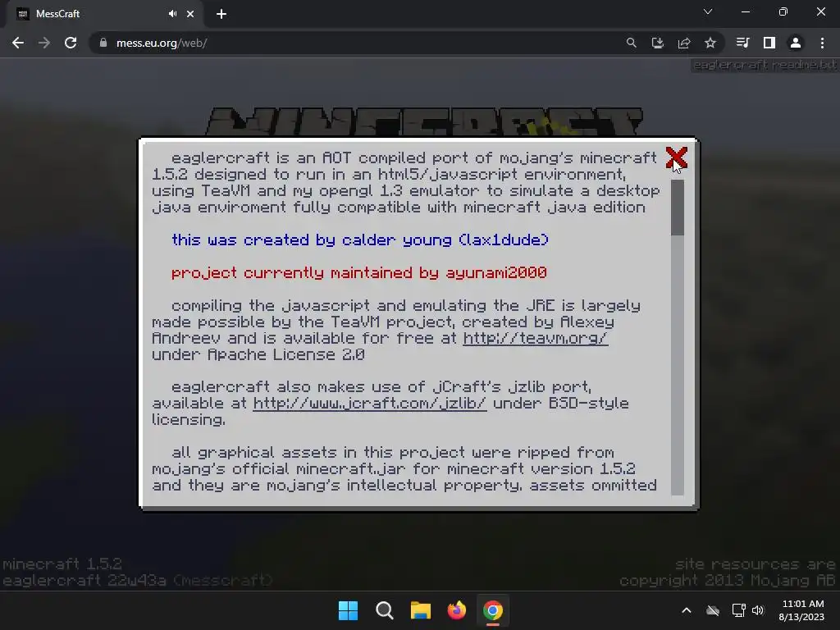Image resolution: width=840 pixels, height=630 pixels.
Task: Bookmark this page with the star
Action: click(x=710, y=43)
